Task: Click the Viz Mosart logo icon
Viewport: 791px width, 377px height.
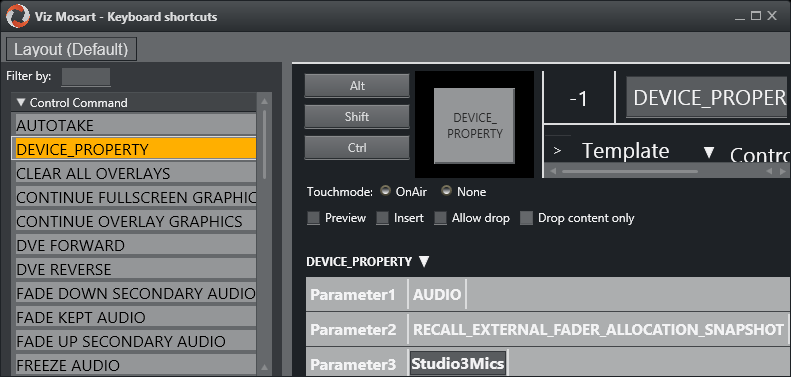Action: pyautogui.click(x=18, y=15)
